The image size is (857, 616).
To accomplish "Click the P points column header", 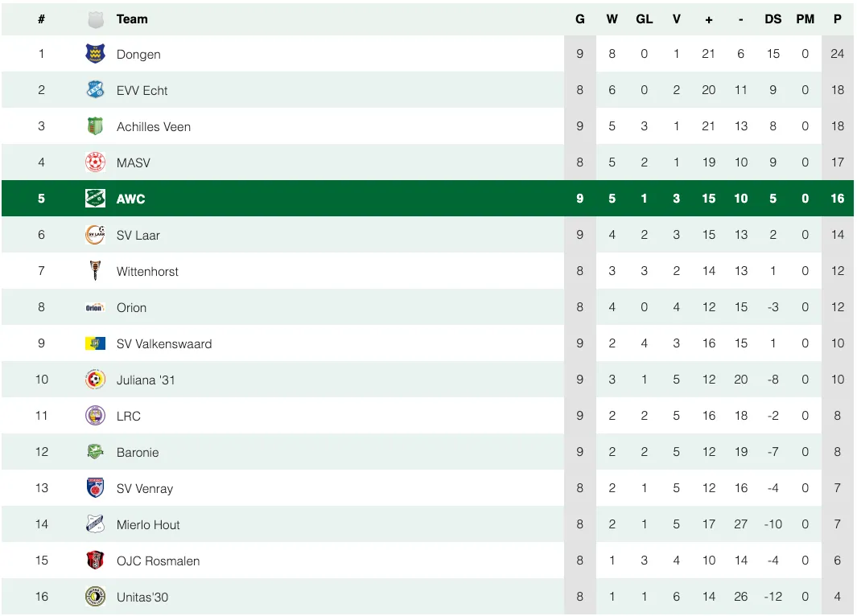I will click(x=838, y=18).
